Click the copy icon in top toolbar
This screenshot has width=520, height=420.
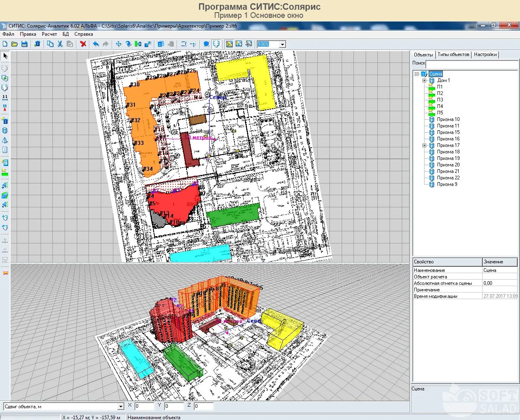tap(50, 44)
